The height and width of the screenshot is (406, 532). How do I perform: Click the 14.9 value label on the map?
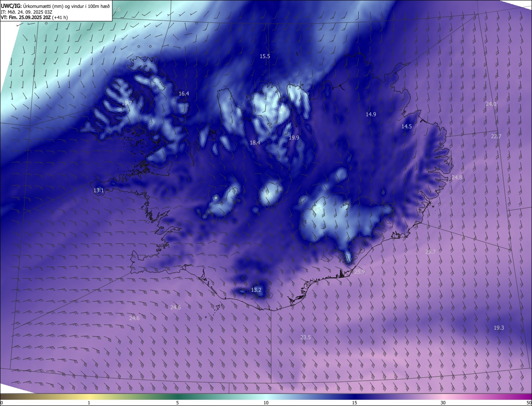pyautogui.click(x=371, y=114)
